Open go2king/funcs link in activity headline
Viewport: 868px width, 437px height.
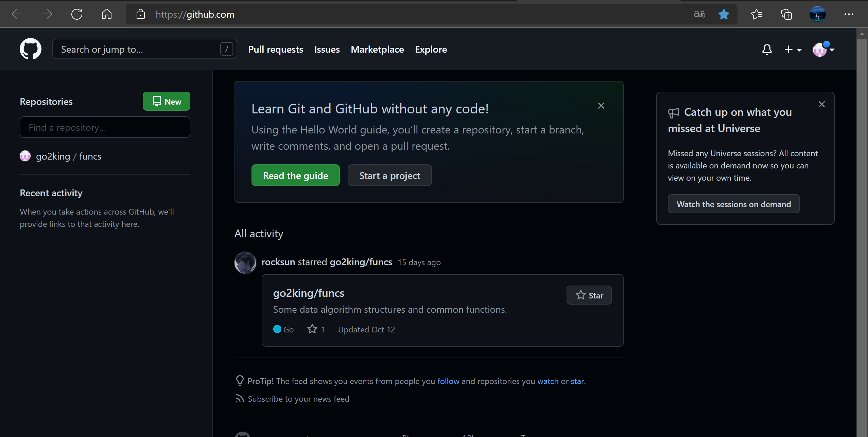[361, 262]
